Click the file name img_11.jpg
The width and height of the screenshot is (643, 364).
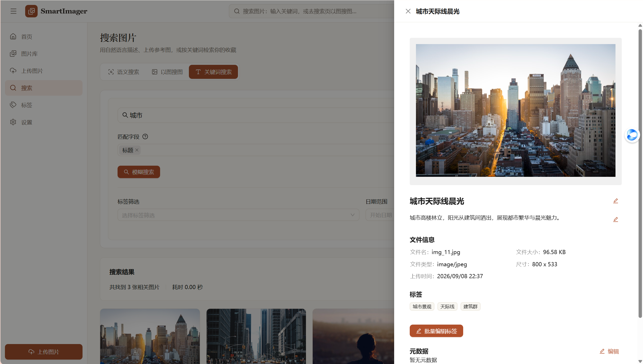pyautogui.click(x=446, y=252)
